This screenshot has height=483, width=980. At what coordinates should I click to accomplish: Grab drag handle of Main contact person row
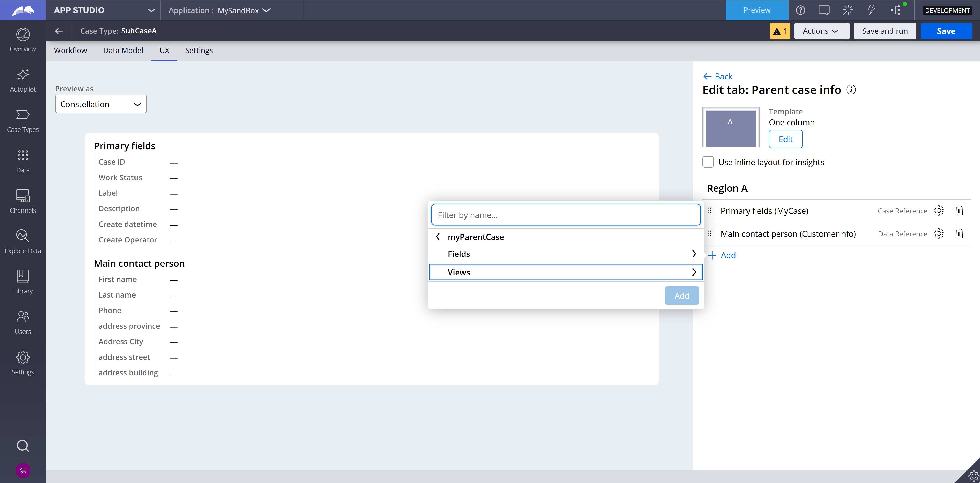710,233
